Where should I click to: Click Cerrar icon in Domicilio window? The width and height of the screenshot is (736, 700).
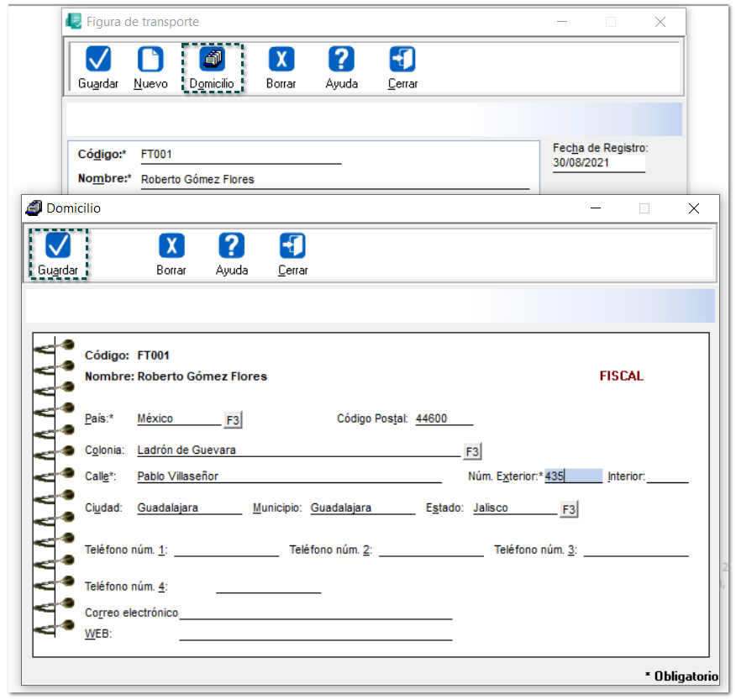pos(292,246)
